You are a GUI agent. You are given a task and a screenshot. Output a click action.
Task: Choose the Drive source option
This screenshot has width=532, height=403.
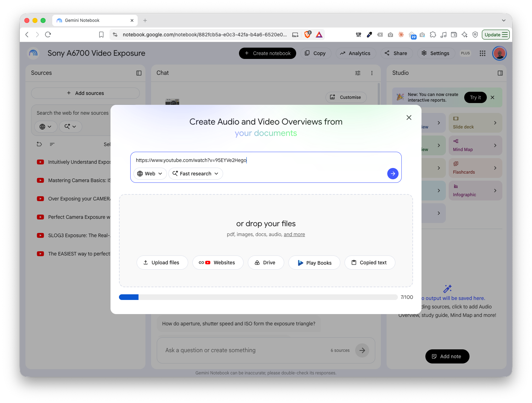coord(266,263)
